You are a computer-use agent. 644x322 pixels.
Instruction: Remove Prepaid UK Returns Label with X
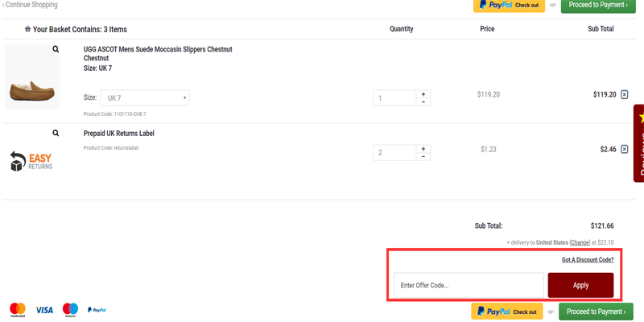[625, 149]
